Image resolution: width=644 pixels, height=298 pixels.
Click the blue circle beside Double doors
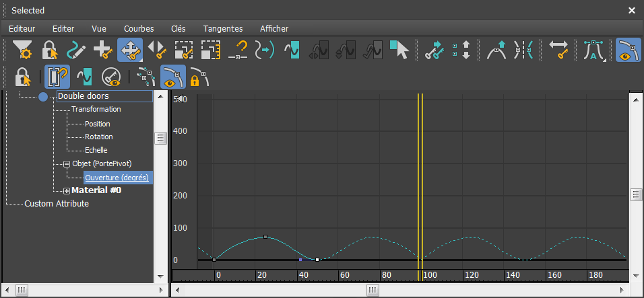pyautogui.click(x=43, y=97)
